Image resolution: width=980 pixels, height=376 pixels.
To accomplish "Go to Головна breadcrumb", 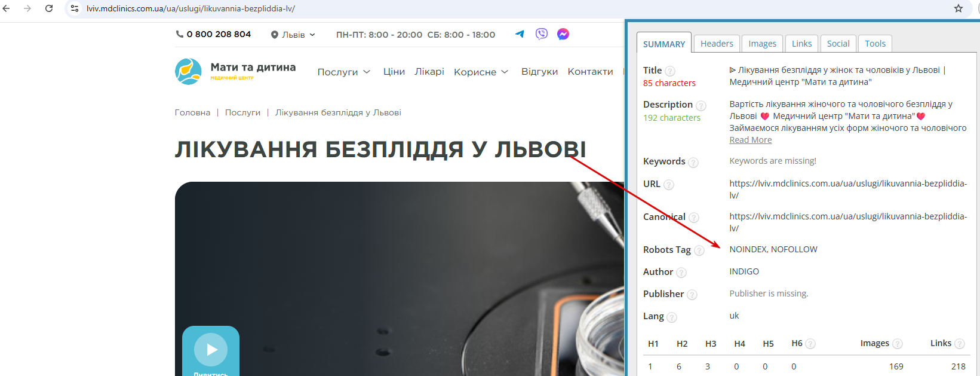I will point(192,112).
